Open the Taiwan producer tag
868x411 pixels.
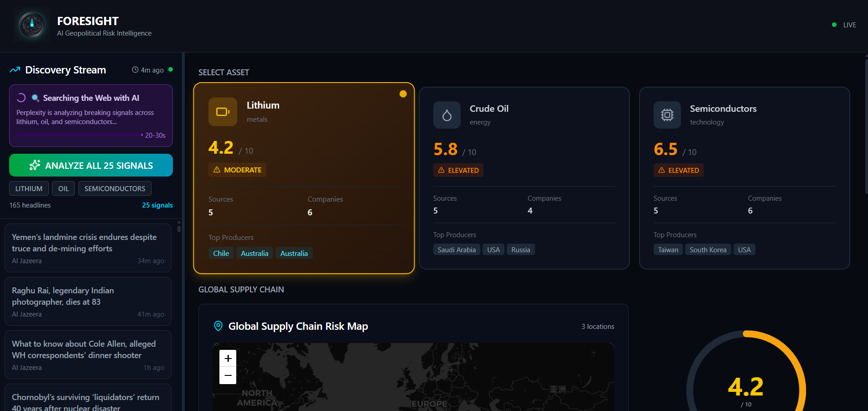point(667,250)
